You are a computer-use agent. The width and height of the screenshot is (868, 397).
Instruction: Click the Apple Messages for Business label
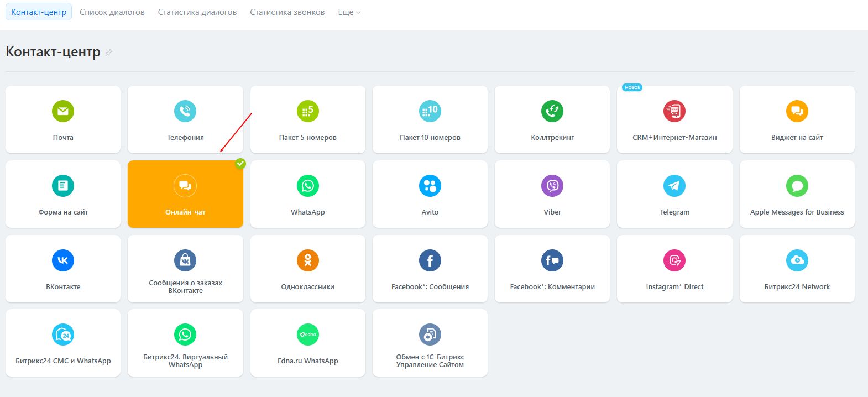797,212
